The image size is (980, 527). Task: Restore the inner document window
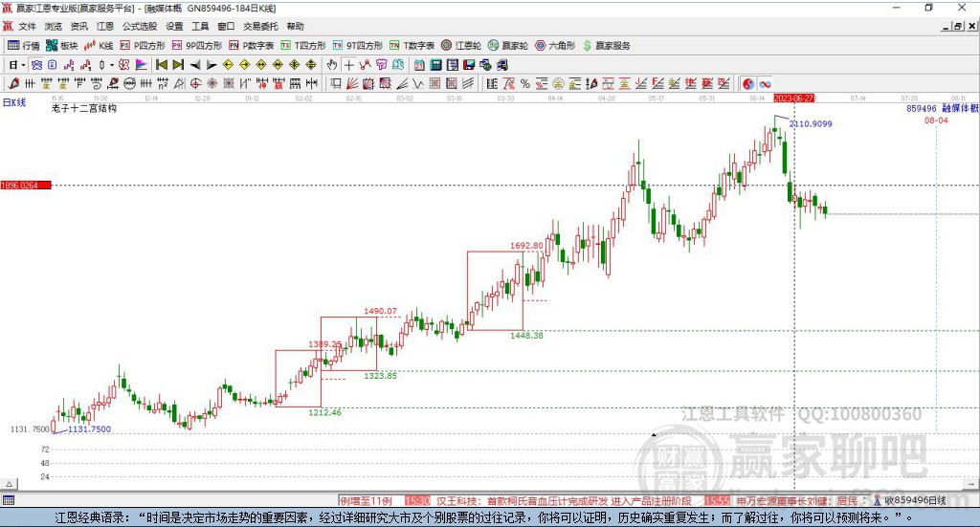(x=958, y=26)
